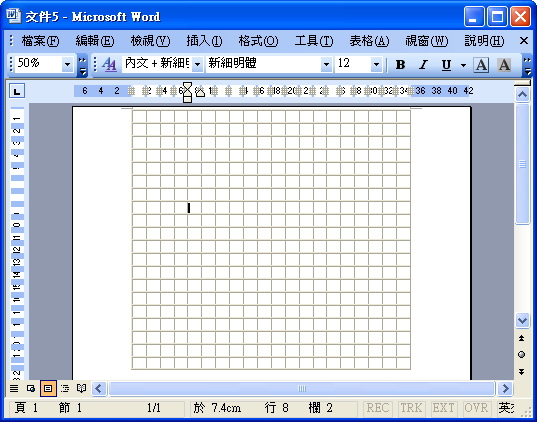
Task: Click tab selector button on ruler
Action: coord(17,91)
